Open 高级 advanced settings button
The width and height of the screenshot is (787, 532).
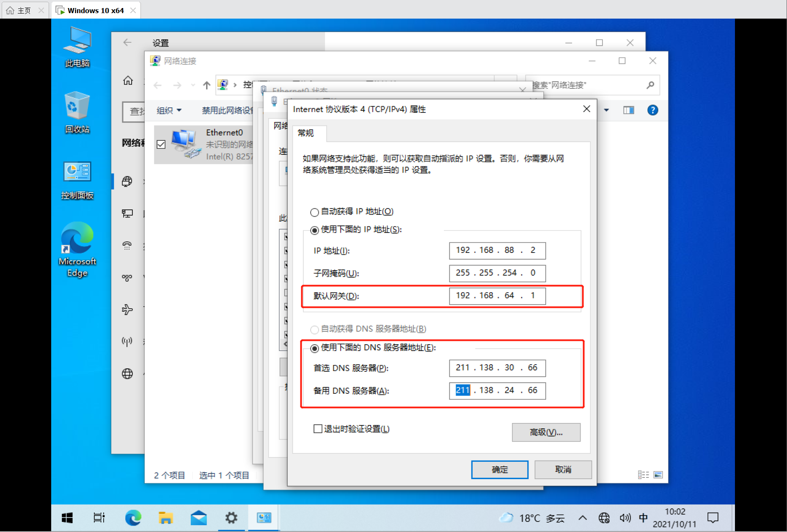[x=546, y=432]
